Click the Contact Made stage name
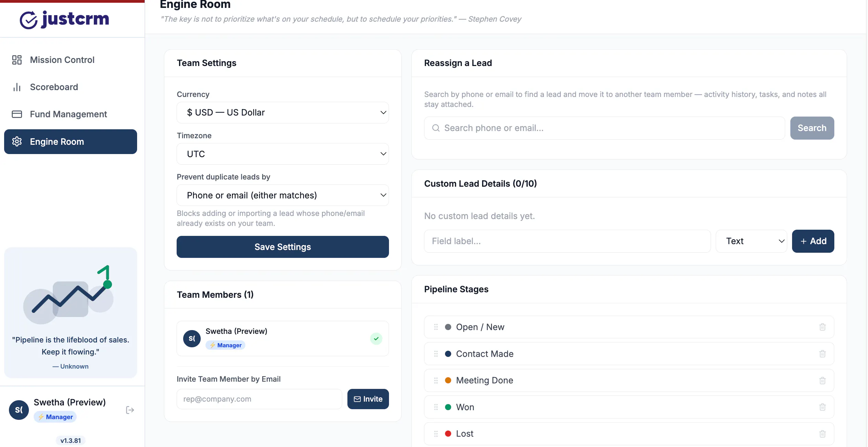The image size is (868, 447). 485,354
